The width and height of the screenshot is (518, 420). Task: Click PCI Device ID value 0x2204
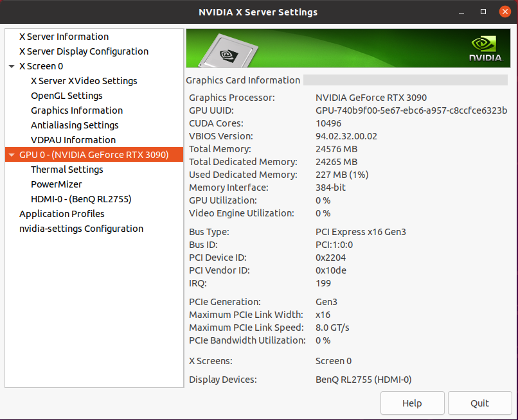point(331,258)
